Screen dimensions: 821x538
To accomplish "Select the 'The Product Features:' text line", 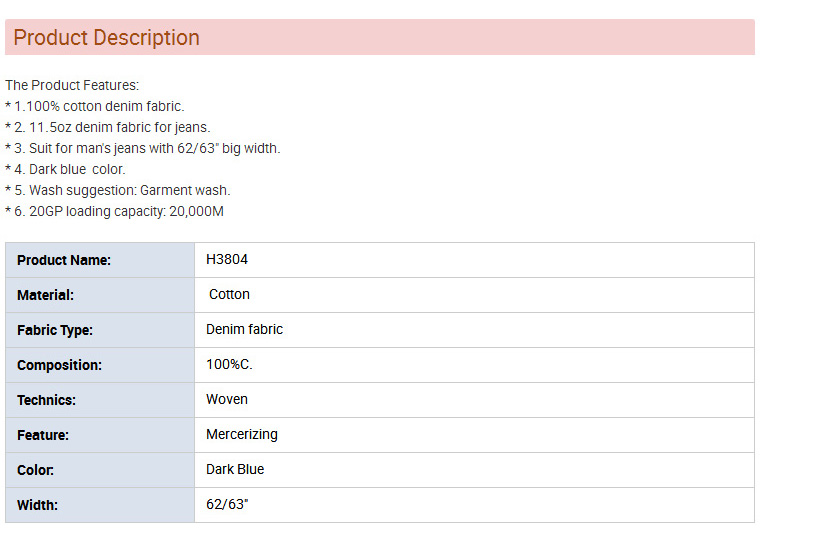I will [x=72, y=85].
